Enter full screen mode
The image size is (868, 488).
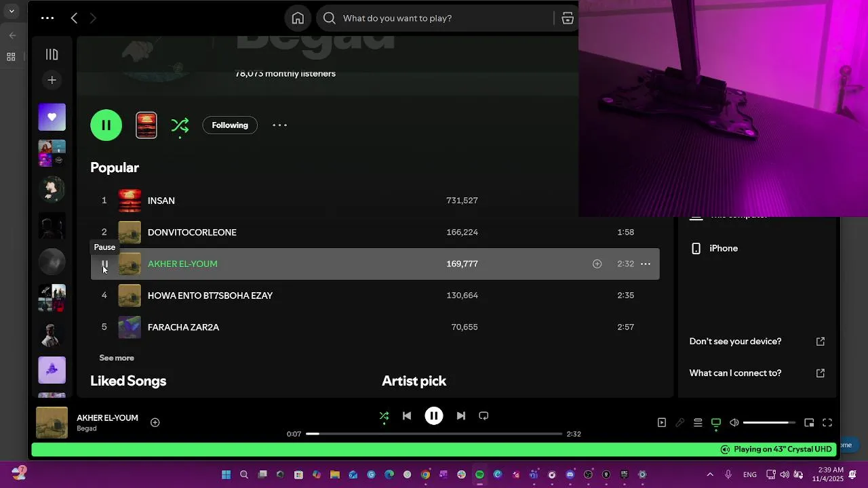point(827,423)
